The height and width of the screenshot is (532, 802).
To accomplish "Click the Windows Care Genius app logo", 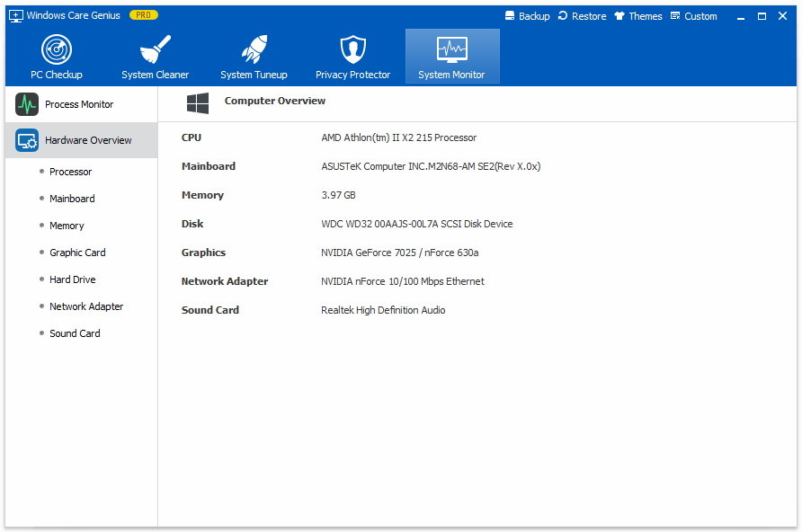I will pos(16,16).
